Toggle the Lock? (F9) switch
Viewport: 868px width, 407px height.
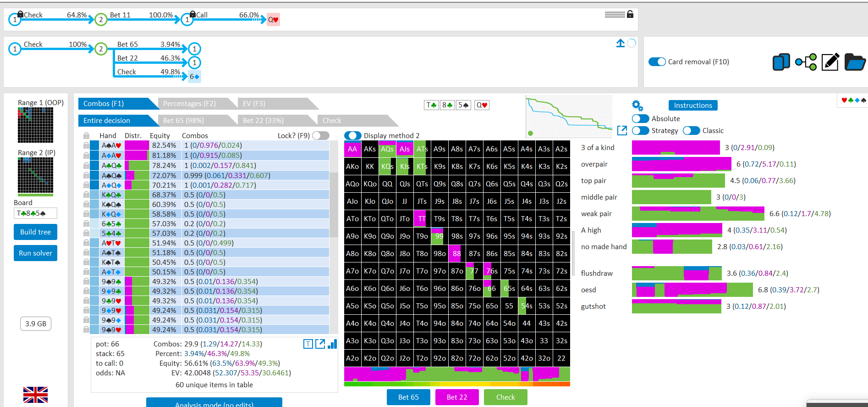pyautogui.click(x=321, y=136)
